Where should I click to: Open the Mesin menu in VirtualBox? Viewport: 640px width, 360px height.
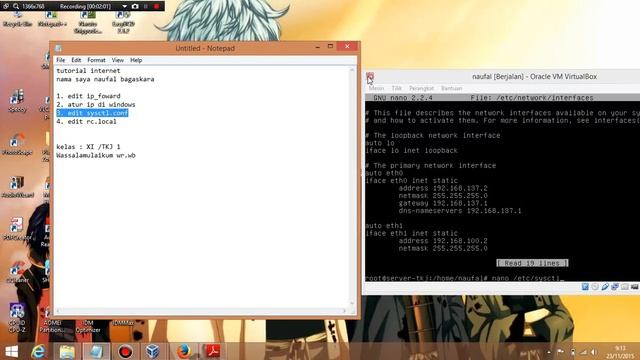click(x=376, y=88)
